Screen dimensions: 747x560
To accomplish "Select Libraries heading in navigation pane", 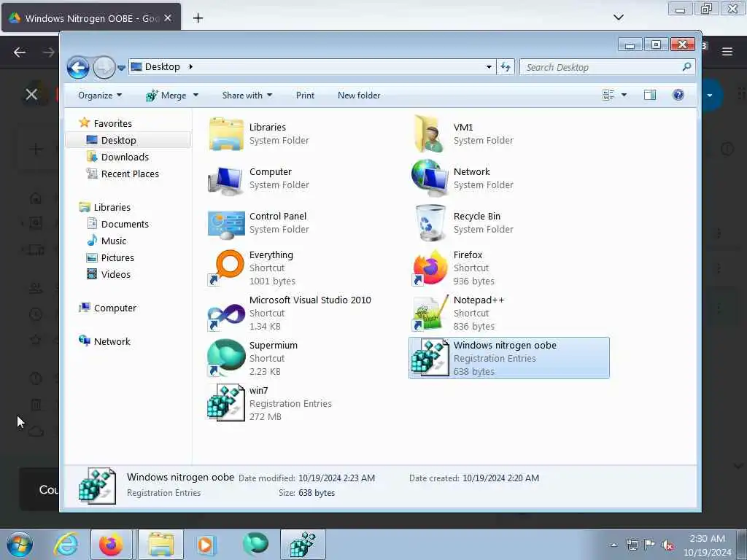I will point(112,207).
